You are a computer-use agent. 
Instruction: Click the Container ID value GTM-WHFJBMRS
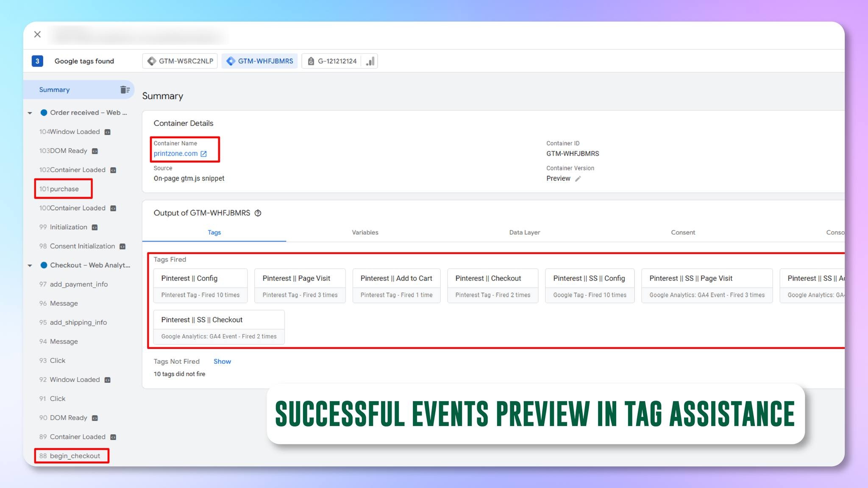573,153
